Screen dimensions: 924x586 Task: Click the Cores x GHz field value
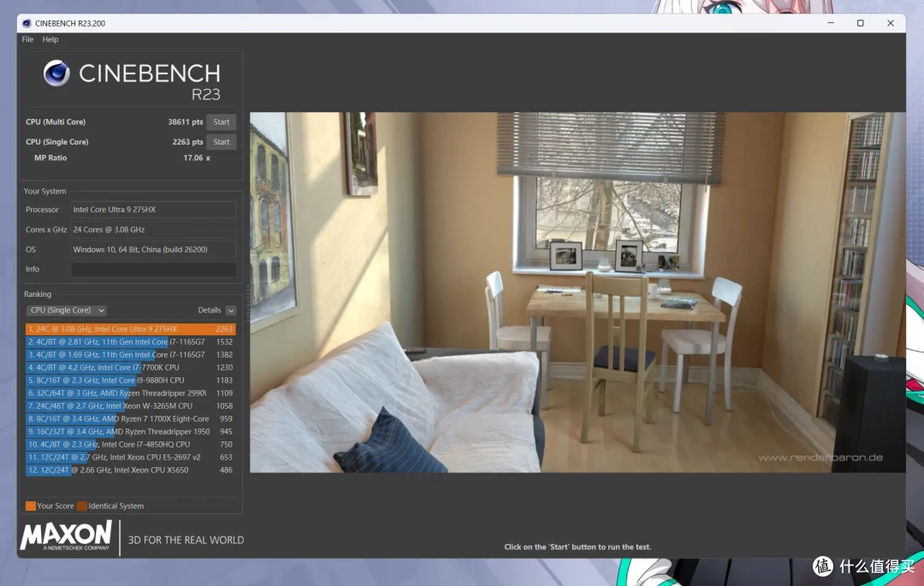[x=153, y=229]
